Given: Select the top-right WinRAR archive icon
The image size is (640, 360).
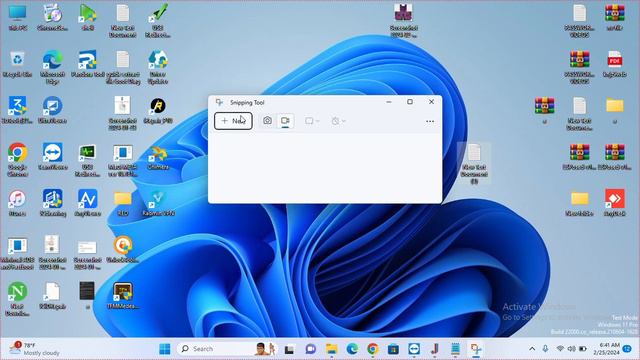Looking at the screenshot, I should click(615, 18).
